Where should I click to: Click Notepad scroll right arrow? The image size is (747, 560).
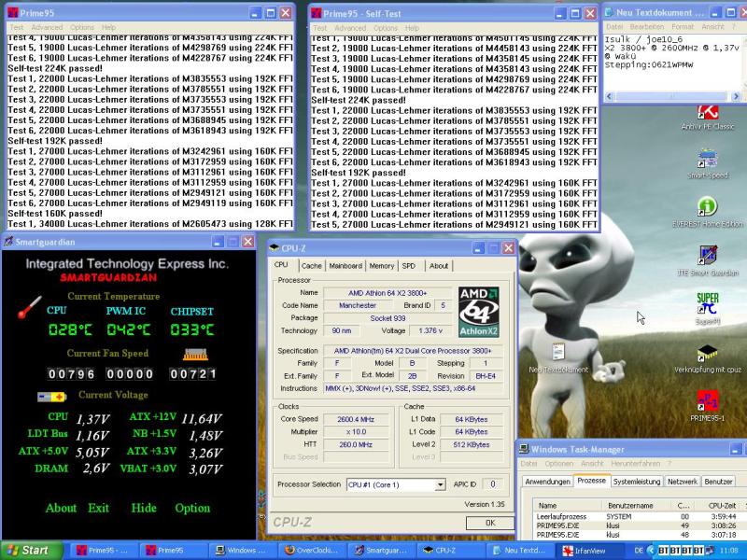pos(736,96)
